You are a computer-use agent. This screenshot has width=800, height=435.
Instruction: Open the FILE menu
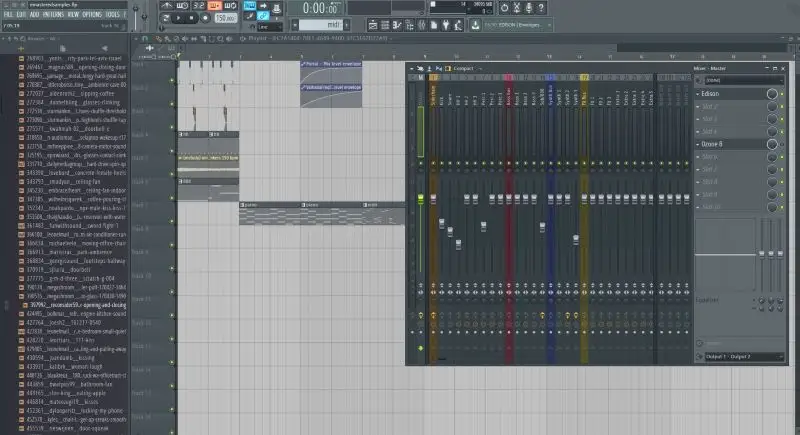point(7,15)
